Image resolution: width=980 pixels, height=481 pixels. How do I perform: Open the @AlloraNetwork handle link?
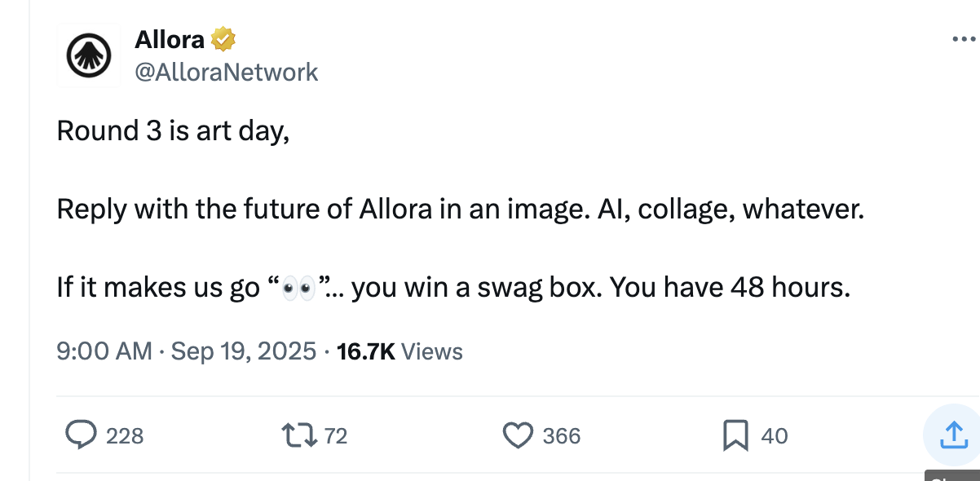tap(226, 72)
